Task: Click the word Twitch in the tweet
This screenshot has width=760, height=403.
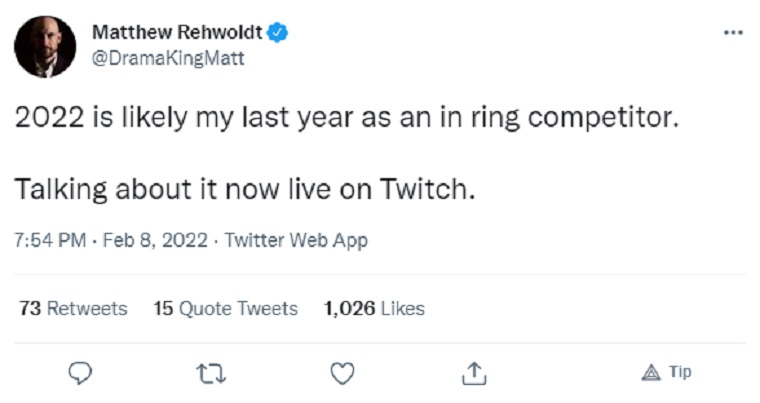Action: (424, 188)
